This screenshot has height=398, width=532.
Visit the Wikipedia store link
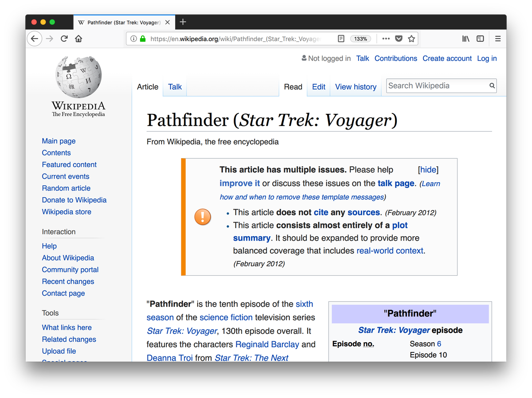(x=66, y=212)
